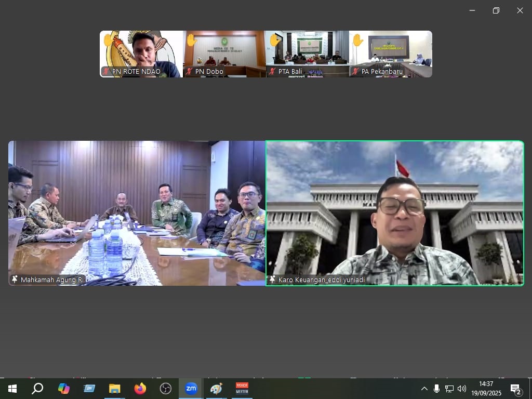Open File Explorer folder icon

pyautogui.click(x=114, y=389)
